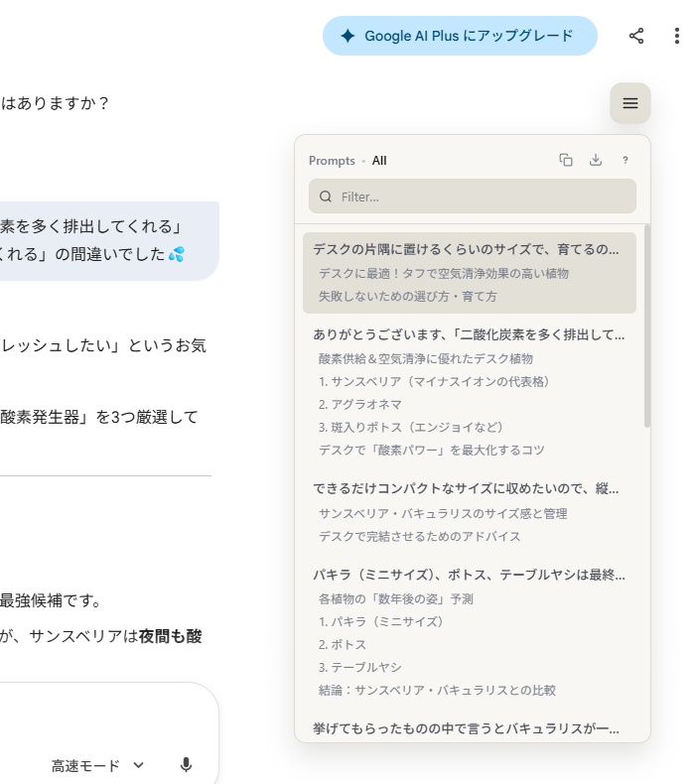695x784 pixels.
Task: Click the share icon in top bar
Action: point(636,36)
